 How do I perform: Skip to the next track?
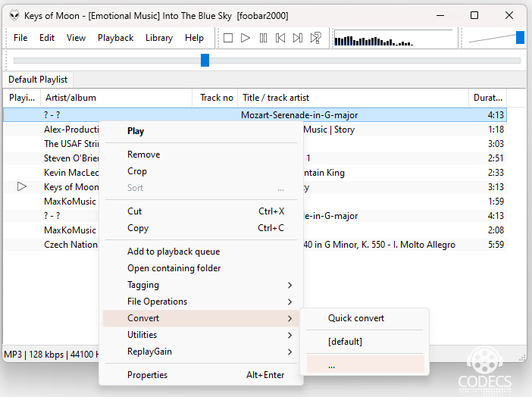click(x=298, y=38)
